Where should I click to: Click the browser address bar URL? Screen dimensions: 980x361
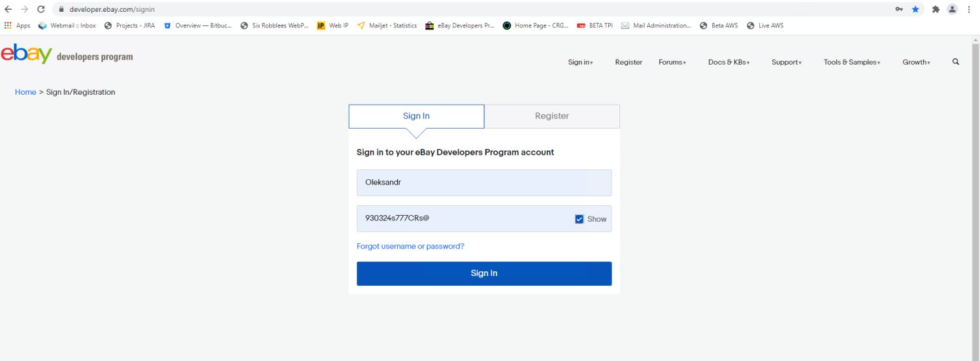(112, 9)
